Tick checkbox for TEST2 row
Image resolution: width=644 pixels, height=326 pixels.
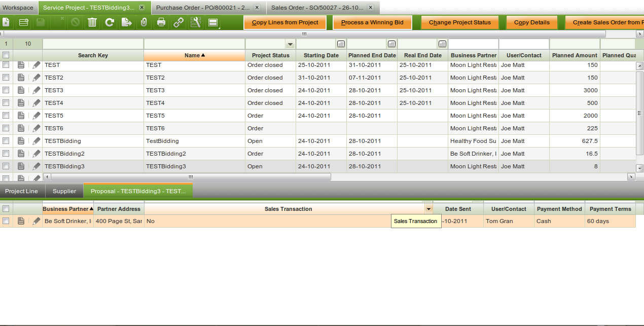[x=6, y=78]
